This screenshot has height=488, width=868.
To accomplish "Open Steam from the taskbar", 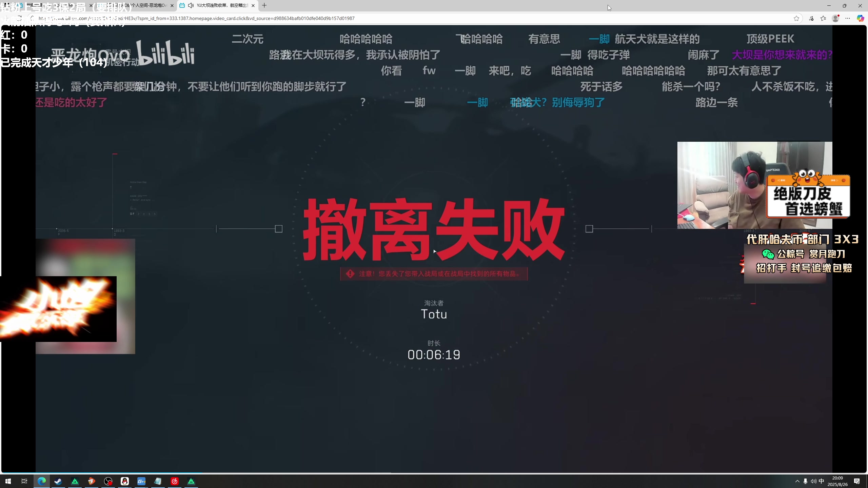I will [x=58, y=481].
